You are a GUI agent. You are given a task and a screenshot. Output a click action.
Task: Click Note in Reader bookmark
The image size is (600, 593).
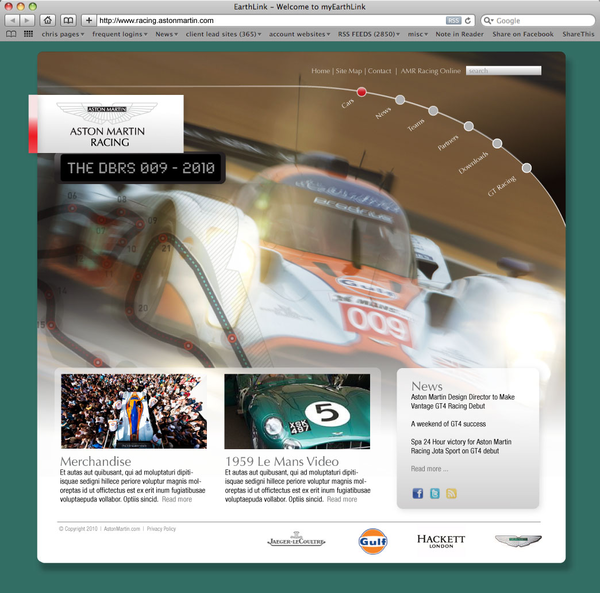pos(460,34)
